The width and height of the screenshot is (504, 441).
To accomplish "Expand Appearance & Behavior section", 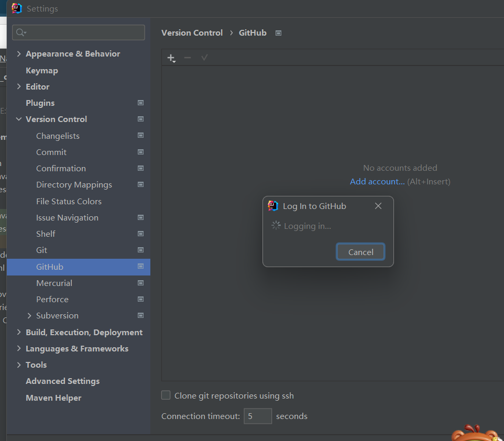I will click(19, 53).
